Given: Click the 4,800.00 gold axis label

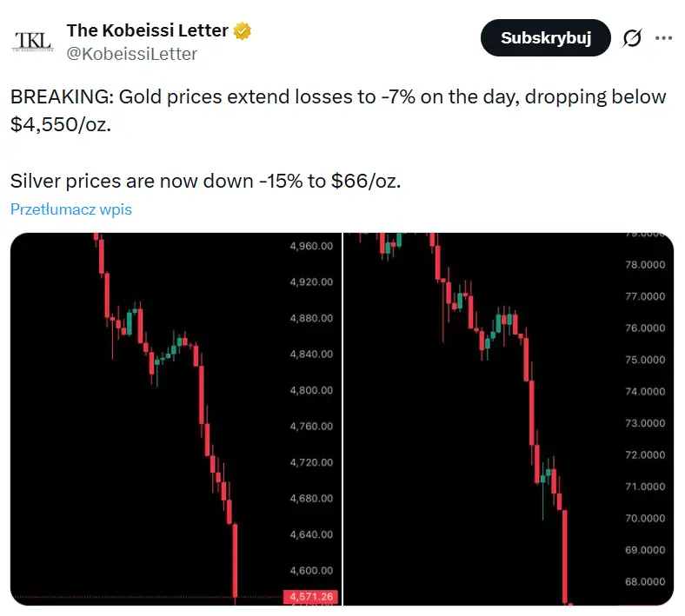Looking at the screenshot, I should pyautogui.click(x=310, y=390).
